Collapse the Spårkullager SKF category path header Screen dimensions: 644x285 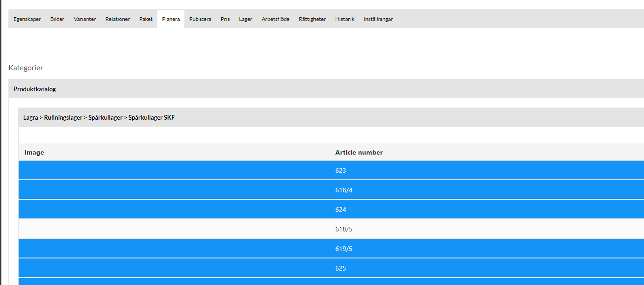(99, 118)
